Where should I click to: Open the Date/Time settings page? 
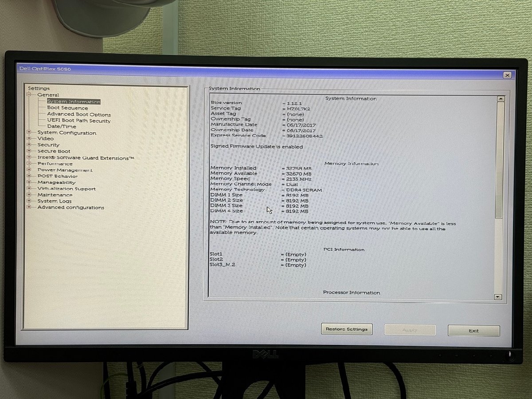[63, 126]
